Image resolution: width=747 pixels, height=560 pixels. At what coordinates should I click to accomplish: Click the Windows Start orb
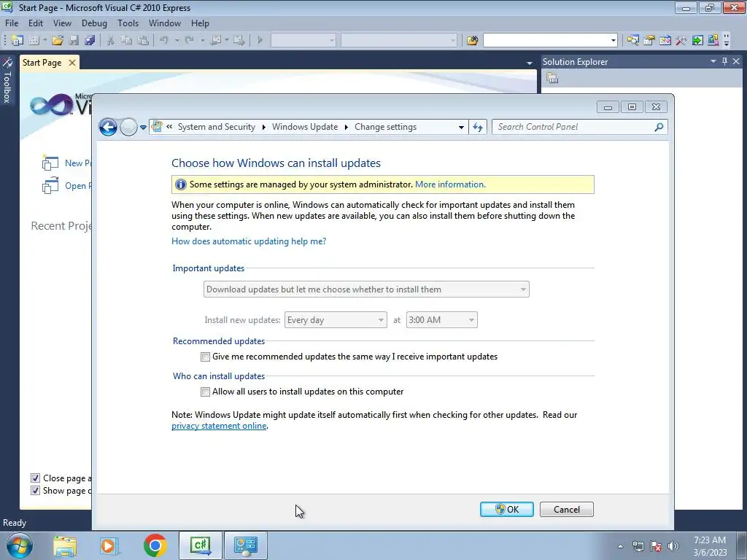coord(20,545)
